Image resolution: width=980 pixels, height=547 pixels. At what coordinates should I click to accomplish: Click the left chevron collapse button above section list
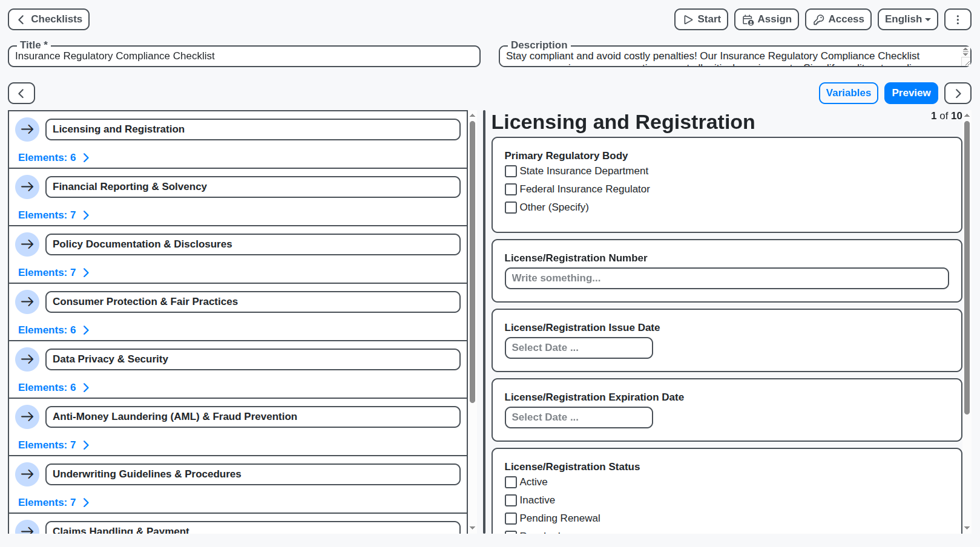tap(21, 93)
